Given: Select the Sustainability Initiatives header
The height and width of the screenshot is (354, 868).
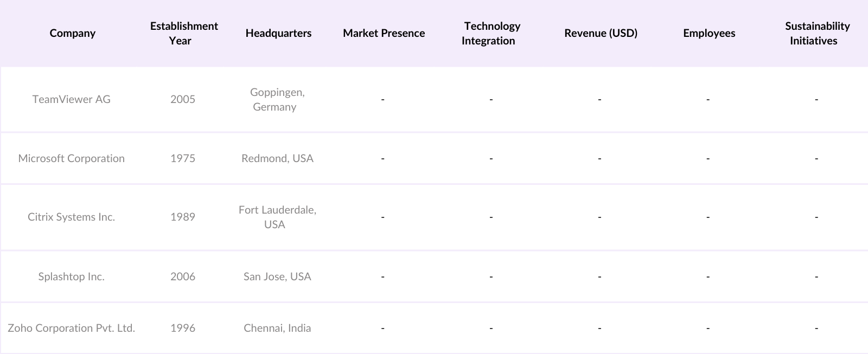Looking at the screenshot, I should (x=816, y=33).
